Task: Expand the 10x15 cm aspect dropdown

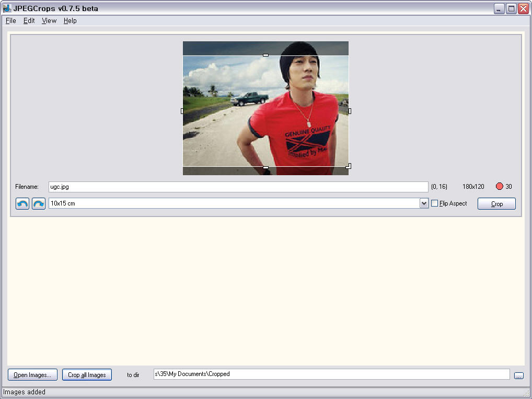Action: coord(424,203)
